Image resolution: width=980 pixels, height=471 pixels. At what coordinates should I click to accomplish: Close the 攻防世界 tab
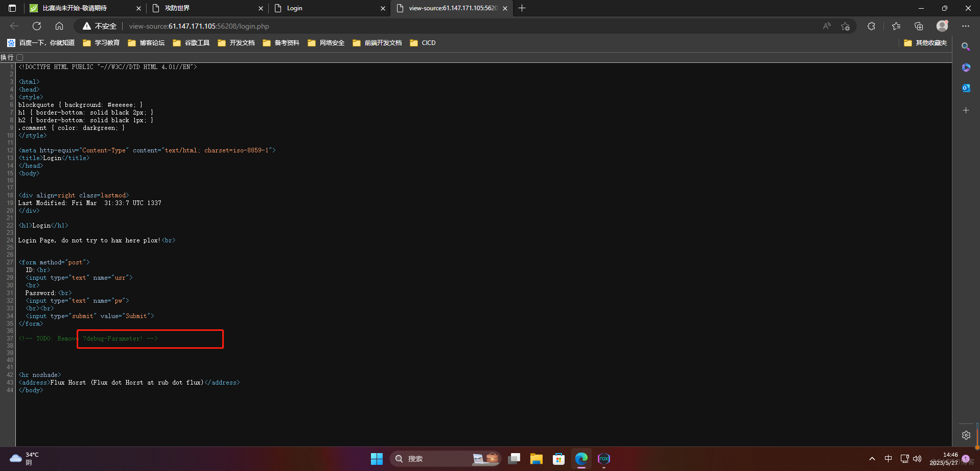[x=261, y=8]
